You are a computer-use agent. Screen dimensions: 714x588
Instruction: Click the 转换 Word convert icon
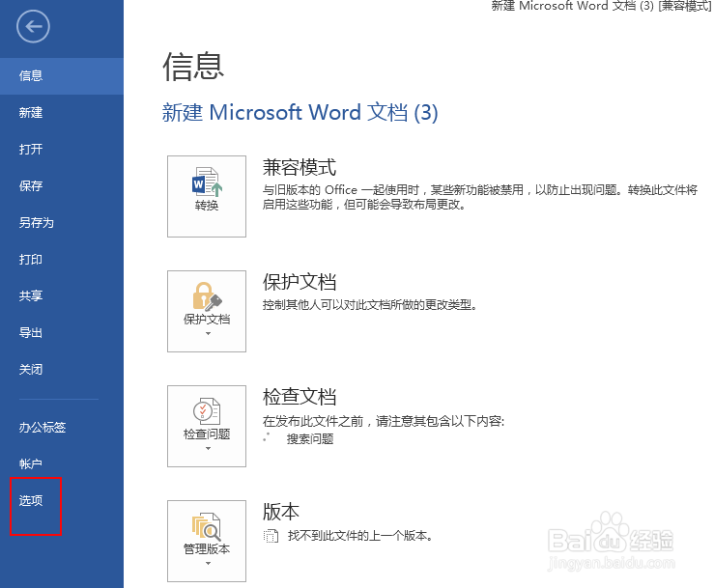(207, 182)
